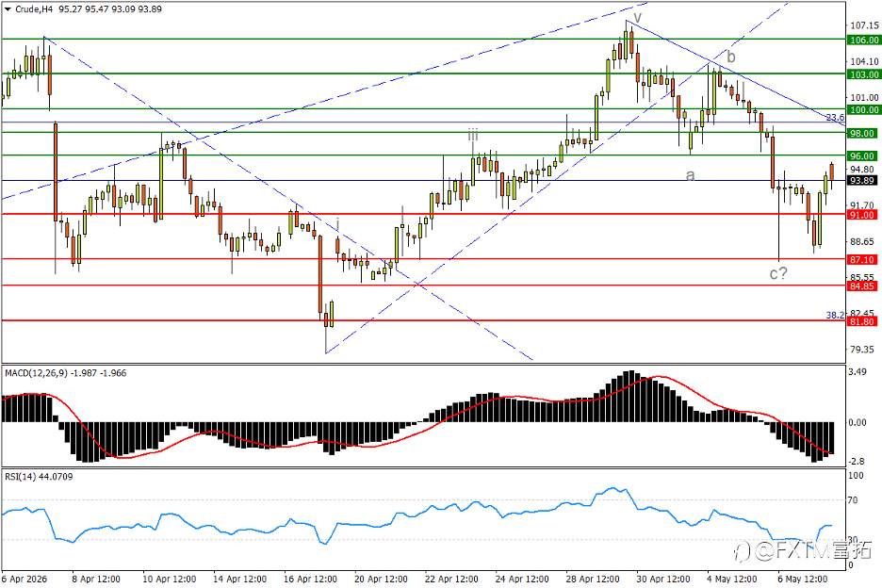Select the RSI(14) 44.0709 indicator label
Image resolution: width=882 pixels, height=588 pixels.
pyautogui.click(x=39, y=477)
